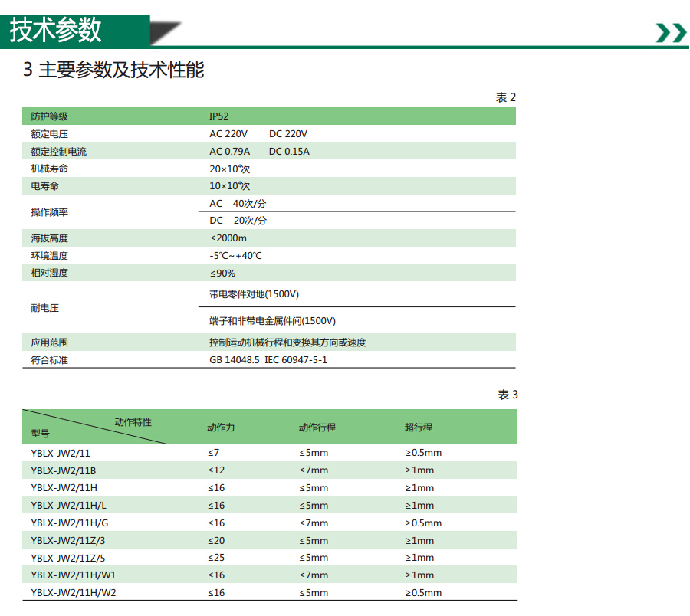Screen dimensions: 690x616
Task: Click the 表 2 table label
Action: (x=506, y=97)
